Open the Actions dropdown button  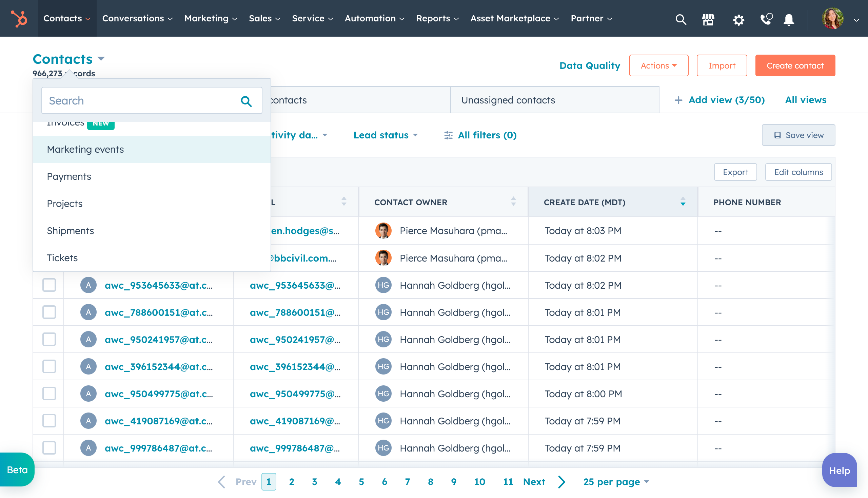point(658,65)
